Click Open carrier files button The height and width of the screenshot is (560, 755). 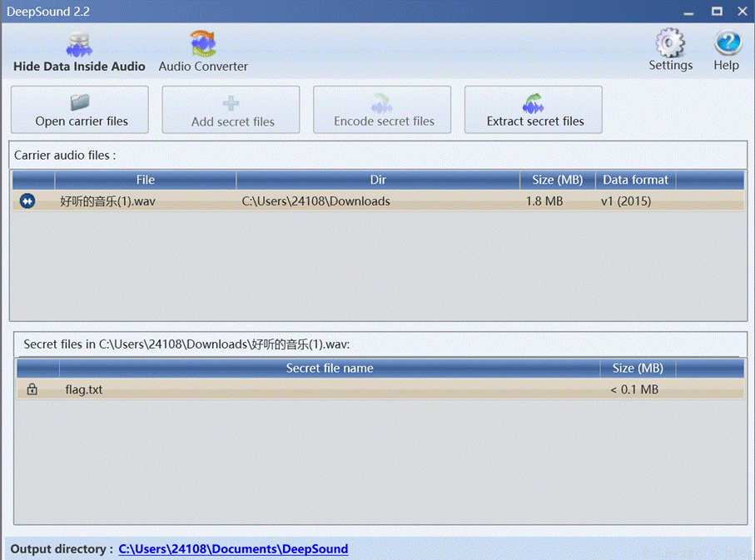(x=80, y=110)
